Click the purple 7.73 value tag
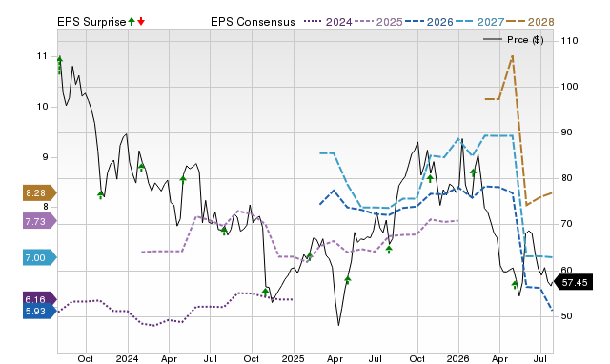The image size is (610, 364). (x=40, y=221)
